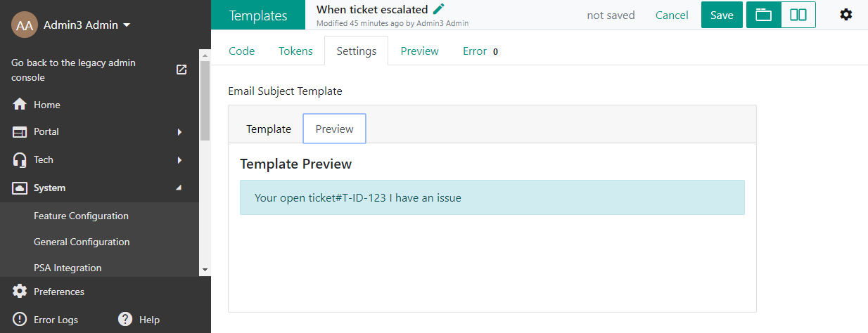
Task: Switch to single pane layout view
Action: (x=764, y=15)
